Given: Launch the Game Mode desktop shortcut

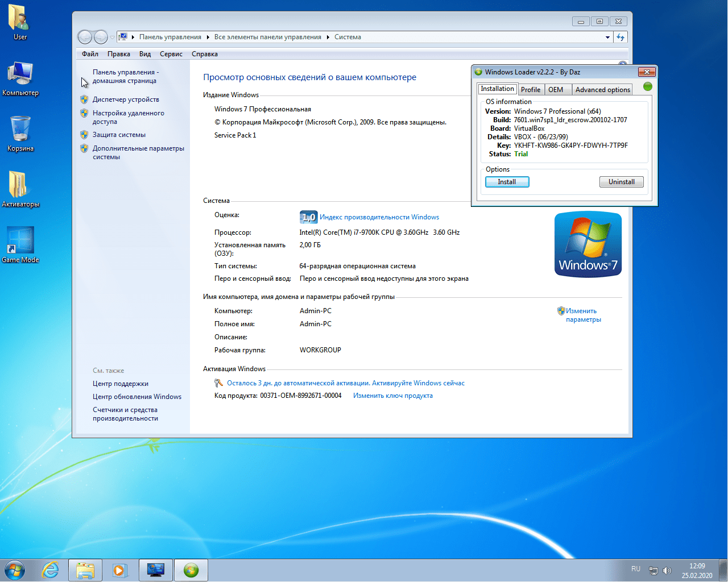Looking at the screenshot, I should click(20, 245).
